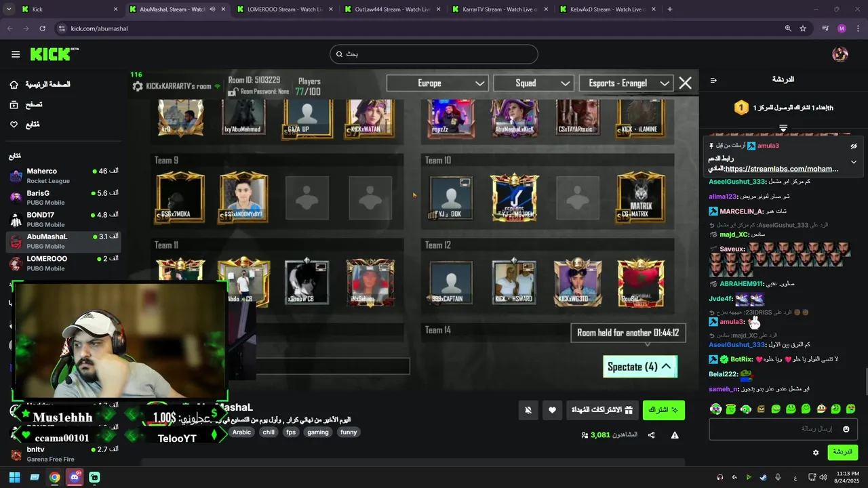
Task: Open the user profile avatar menu
Action: pos(840,54)
